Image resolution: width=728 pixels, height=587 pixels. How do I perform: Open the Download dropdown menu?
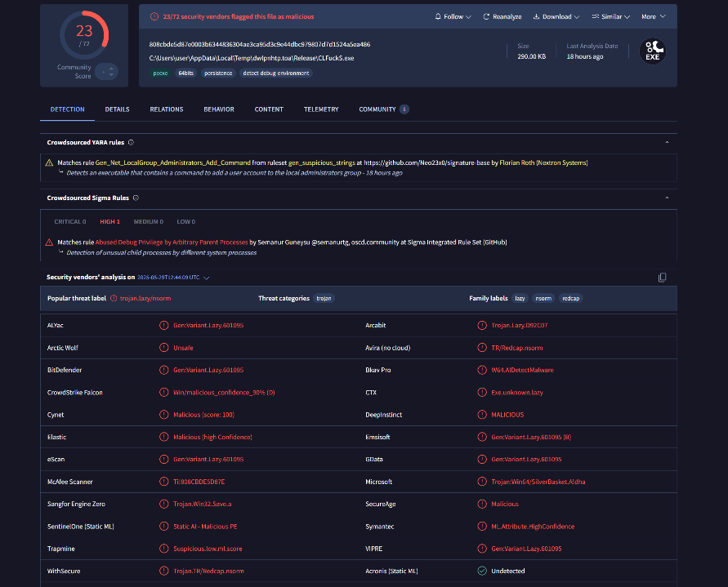[556, 16]
